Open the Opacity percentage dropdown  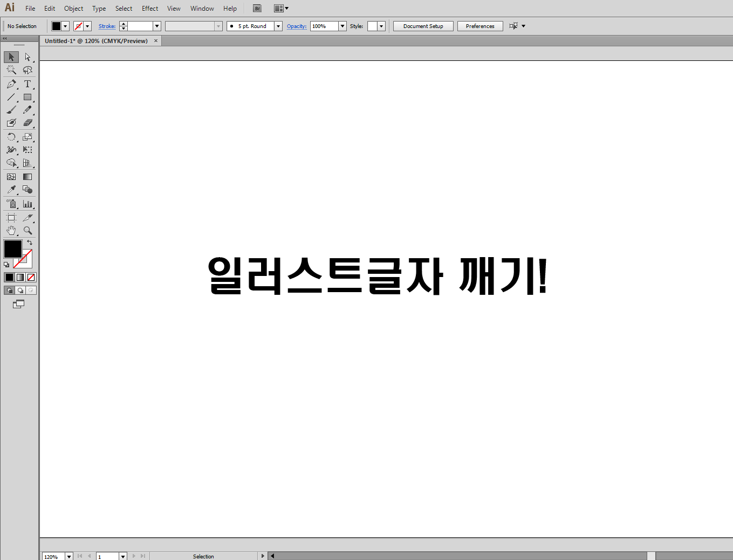342,26
